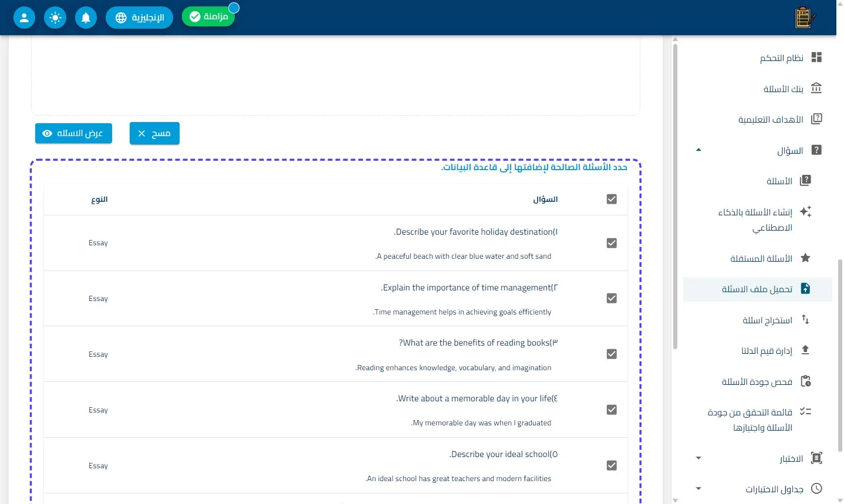Viewport: 844px width, 504px height.
Task: Click the عرض الاسئلة button
Action: [73, 134]
